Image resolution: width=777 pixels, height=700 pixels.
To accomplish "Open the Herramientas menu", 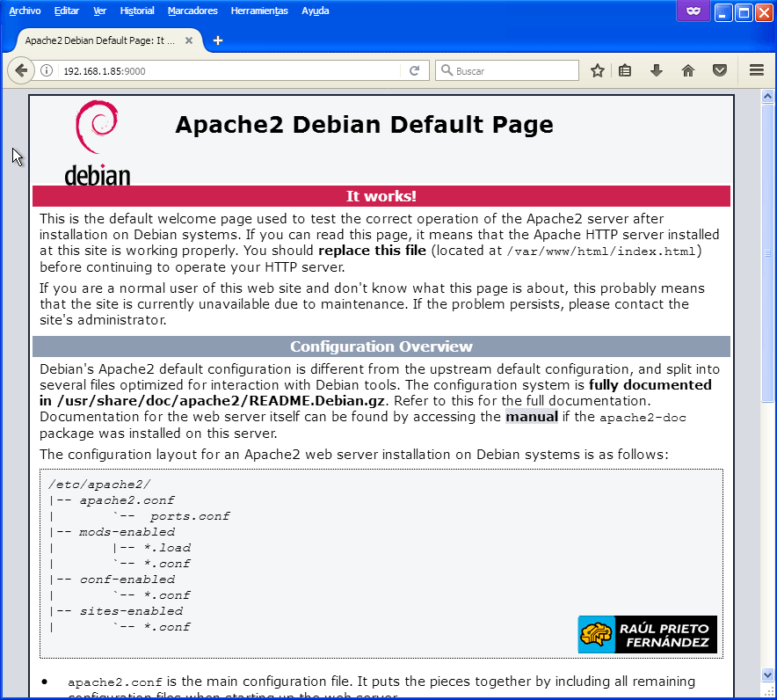I will (x=259, y=11).
